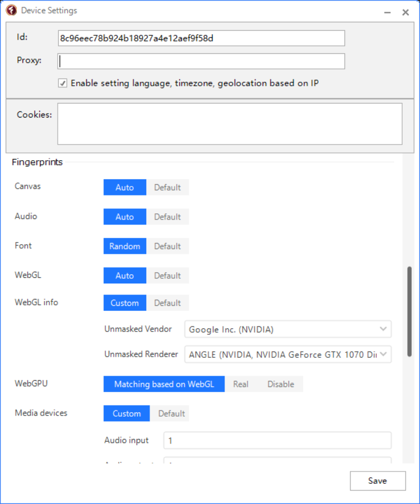This screenshot has width=420, height=504.
Task: Click the Device Settings app icon
Action: click(11, 11)
